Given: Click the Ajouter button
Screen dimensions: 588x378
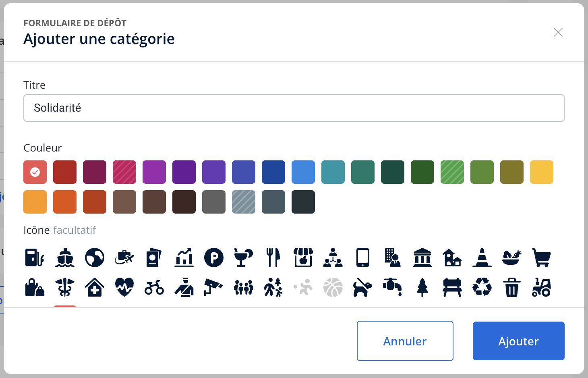Looking at the screenshot, I should click(519, 341).
